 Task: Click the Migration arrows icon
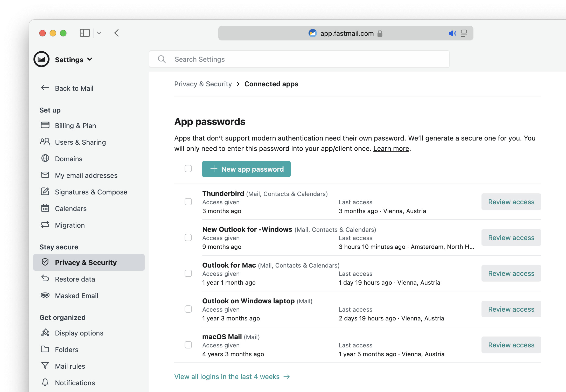pos(45,225)
